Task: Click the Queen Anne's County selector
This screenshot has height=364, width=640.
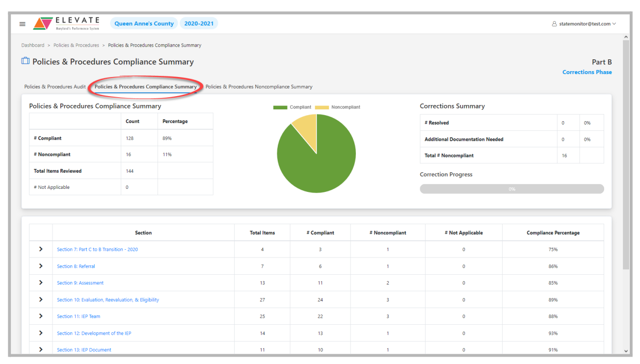Action: (144, 24)
